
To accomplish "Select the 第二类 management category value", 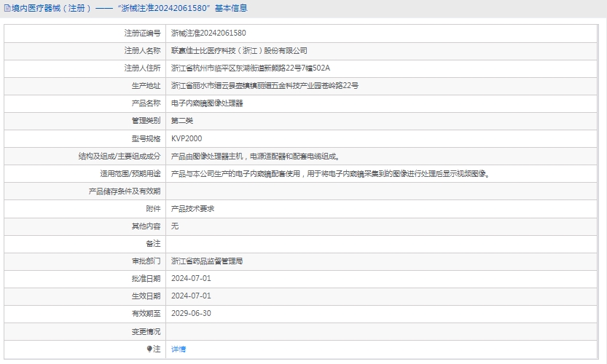I will pos(182,121).
